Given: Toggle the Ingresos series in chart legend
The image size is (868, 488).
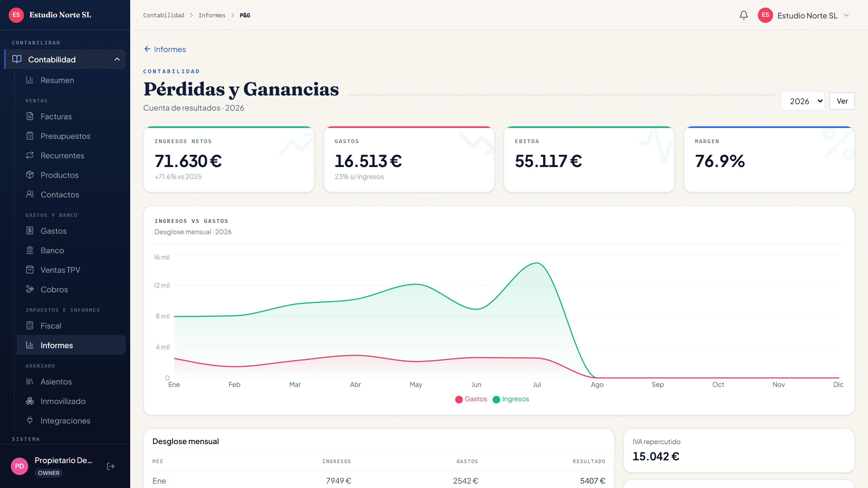Looking at the screenshot, I should pyautogui.click(x=510, y=399).
